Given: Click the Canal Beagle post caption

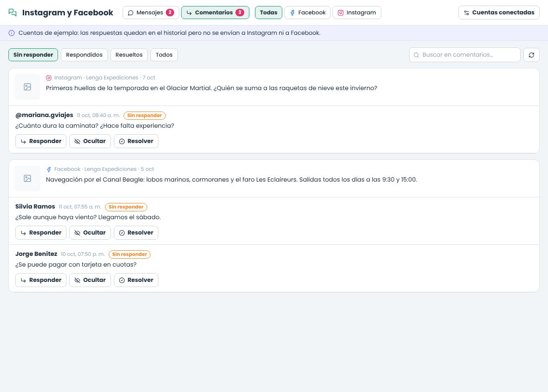Looking at the screenshot, I should (x=231, y=180).
